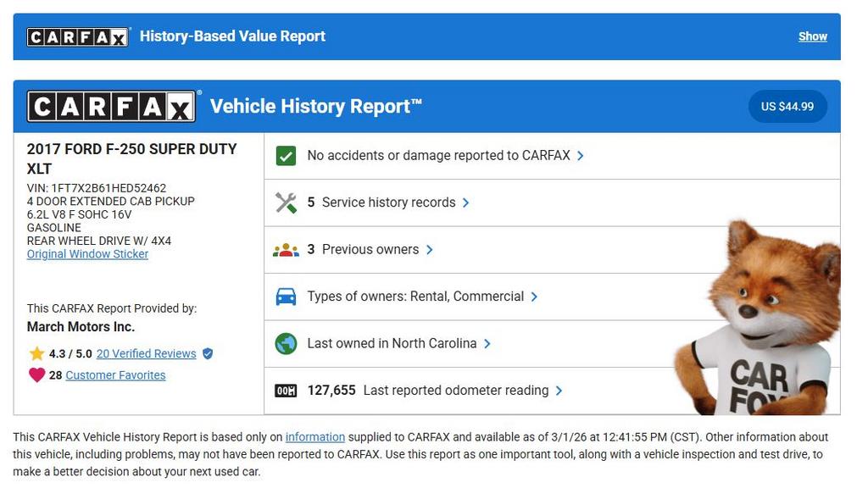Click the globe last owned location icon
Viewport: 868px width, 488px height.
287,344
